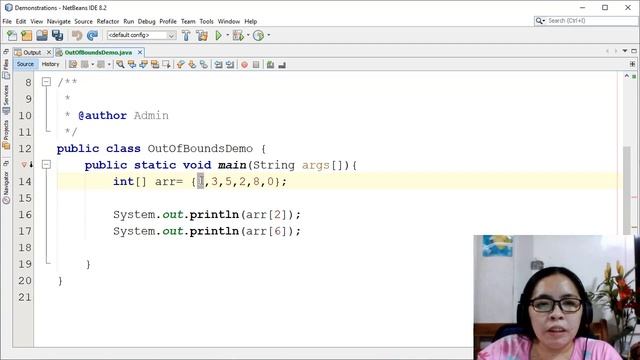Maximize the editor window with tab-bar icon
The image size is (640, 360).
click(633, 51)
